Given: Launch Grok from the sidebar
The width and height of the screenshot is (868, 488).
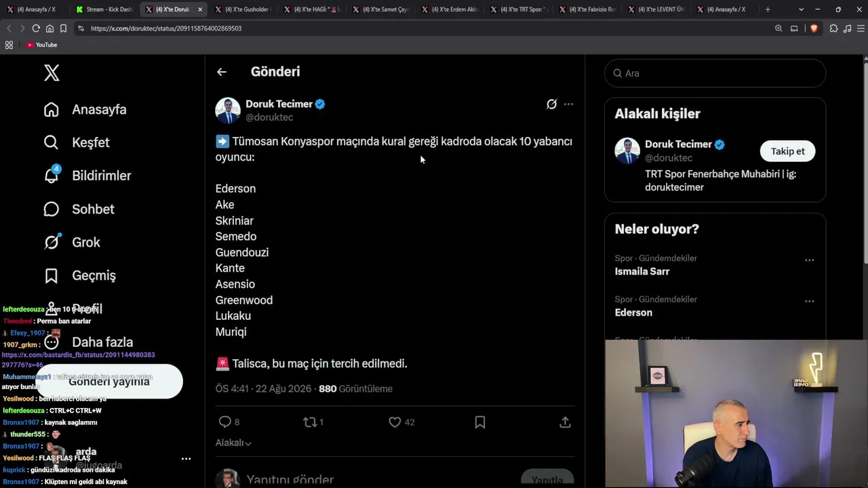Looking at the screenshot, I should 72,242.
